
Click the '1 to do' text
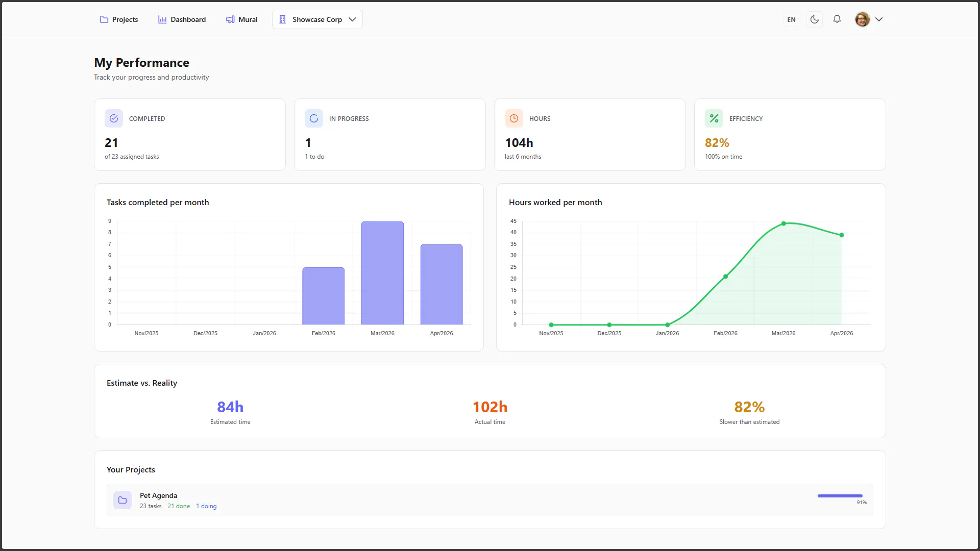pos(314,157)
